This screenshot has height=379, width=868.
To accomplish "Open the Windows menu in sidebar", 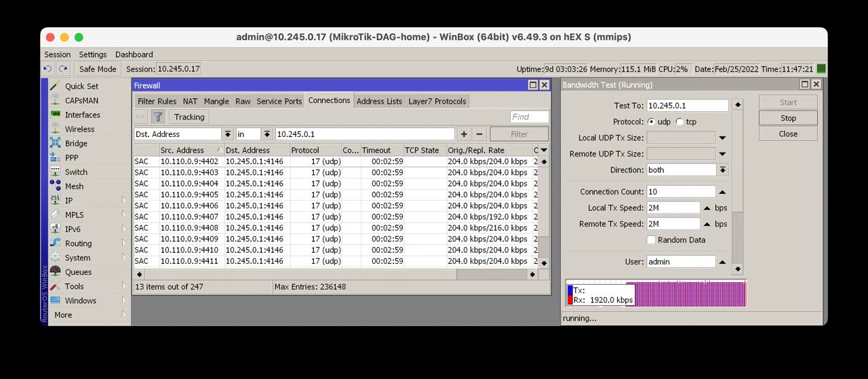I will [x=80, y=300].
